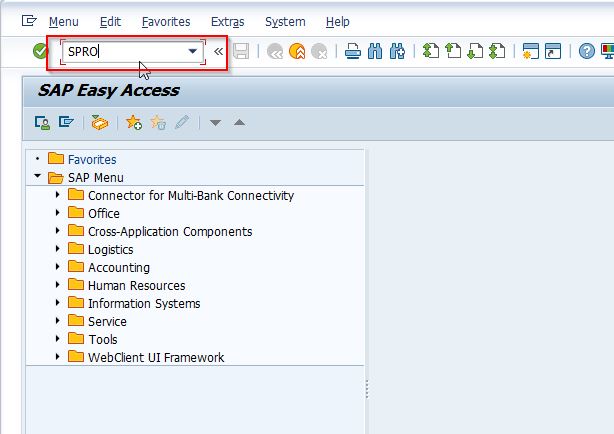Click the Back arrow icon
The image size is (614, 434).
275,51
